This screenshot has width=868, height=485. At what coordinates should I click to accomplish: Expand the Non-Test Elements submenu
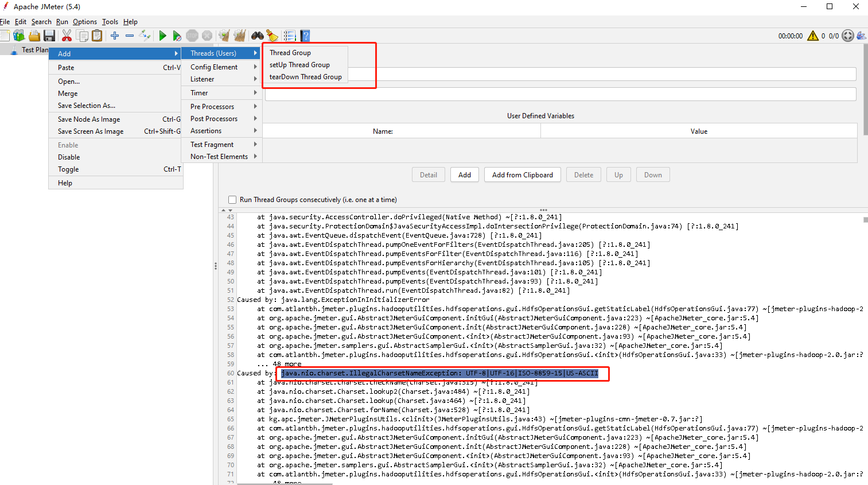[x=222, y=157]
